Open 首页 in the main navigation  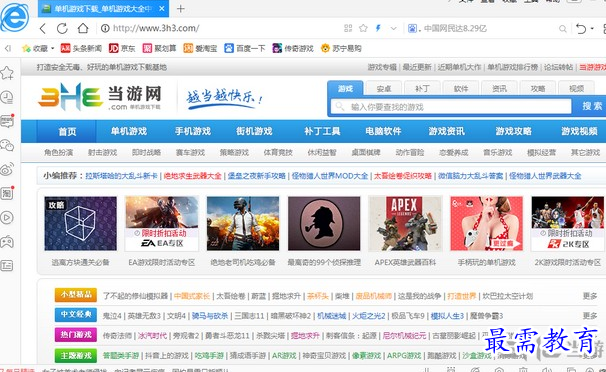[67, 131]
